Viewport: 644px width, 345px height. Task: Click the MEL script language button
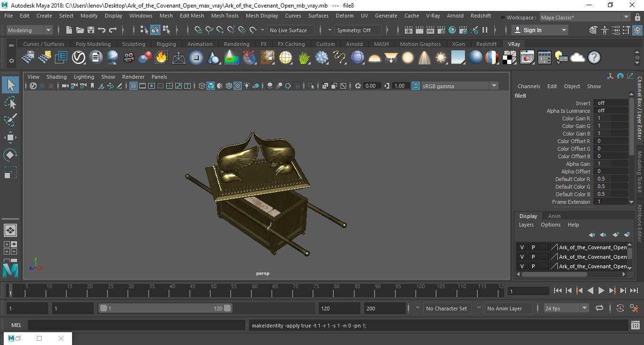[16, 325]
